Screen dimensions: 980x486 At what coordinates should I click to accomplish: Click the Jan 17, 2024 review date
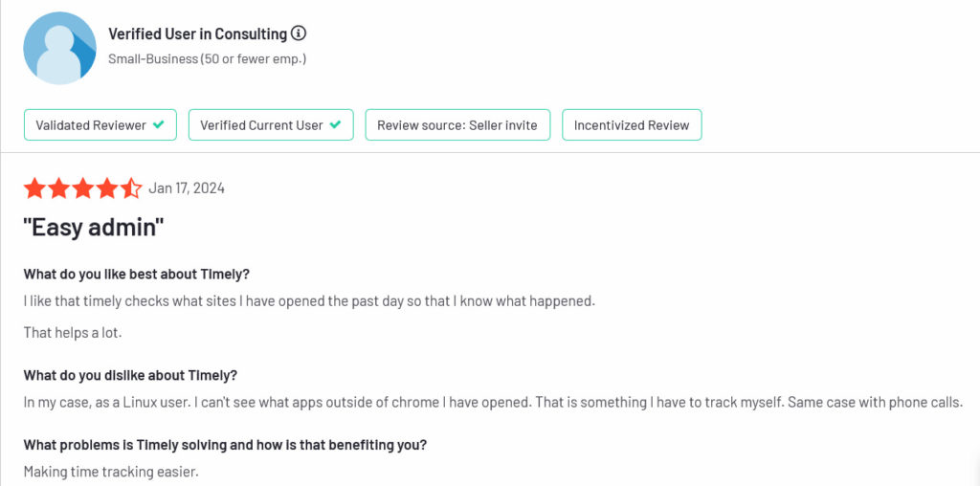[x=187, y=188]
